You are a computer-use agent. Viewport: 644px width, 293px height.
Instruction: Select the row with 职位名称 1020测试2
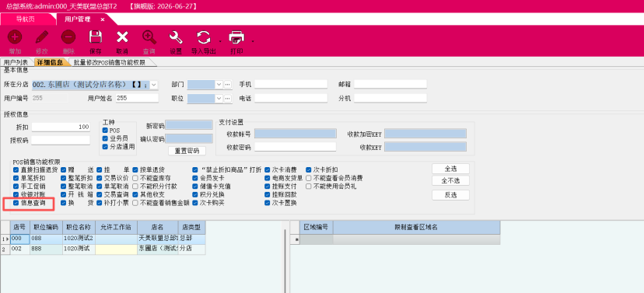[103, 239]
